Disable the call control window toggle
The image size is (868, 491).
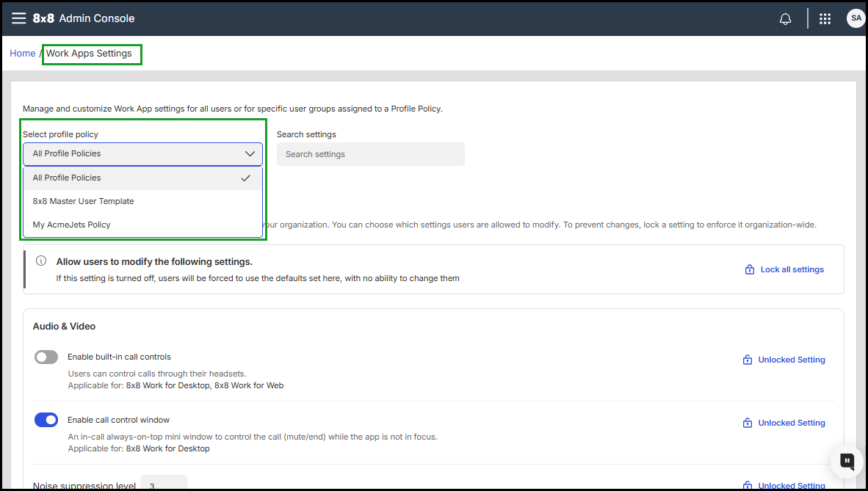click(46, 421)
